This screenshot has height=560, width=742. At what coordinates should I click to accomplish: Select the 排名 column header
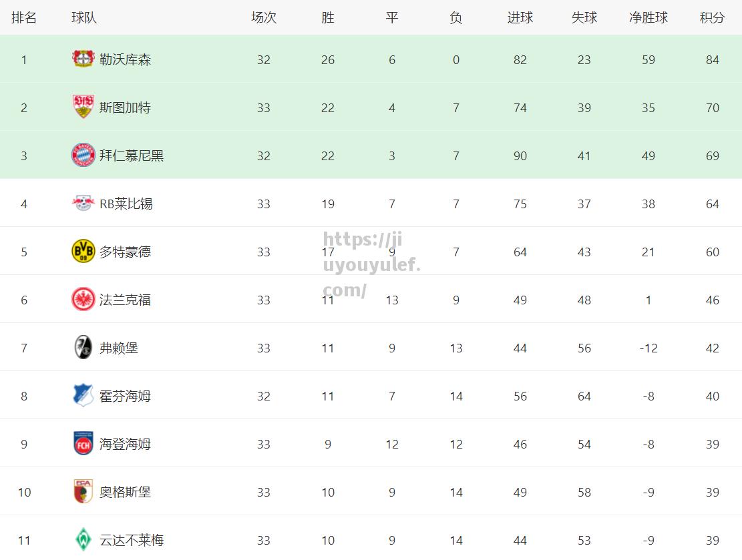pos(23,17)
